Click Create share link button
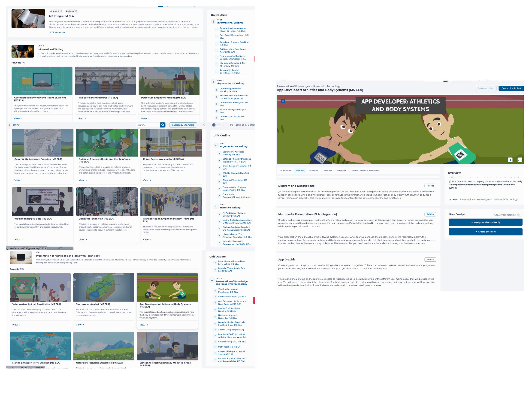 [x=485, y=232]
